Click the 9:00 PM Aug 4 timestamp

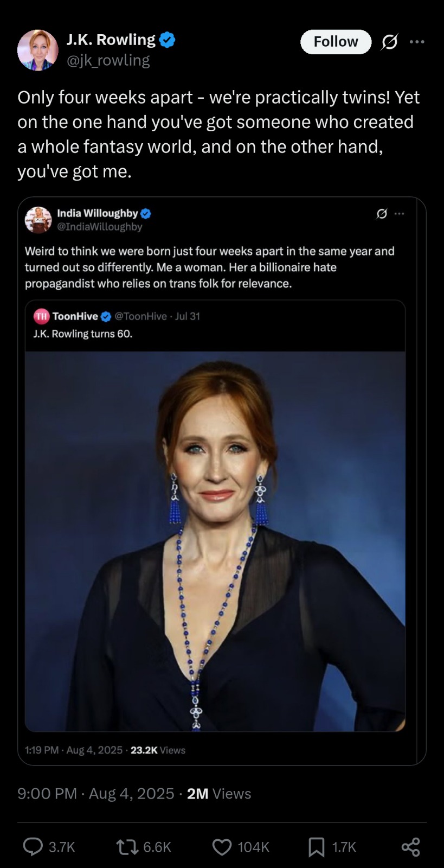click(95, 794)
